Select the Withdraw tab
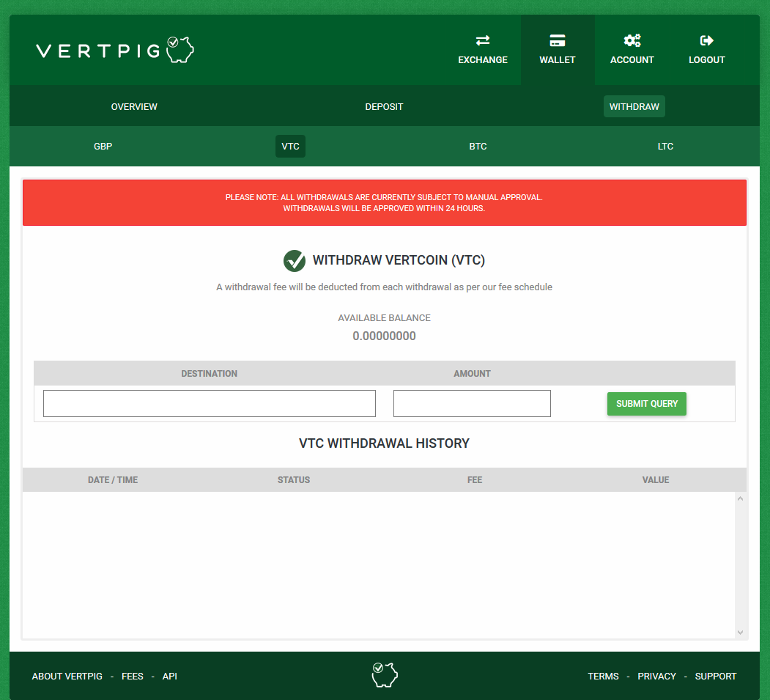The image size is (770, 700). pyautogui.click(x=634, y=106)
